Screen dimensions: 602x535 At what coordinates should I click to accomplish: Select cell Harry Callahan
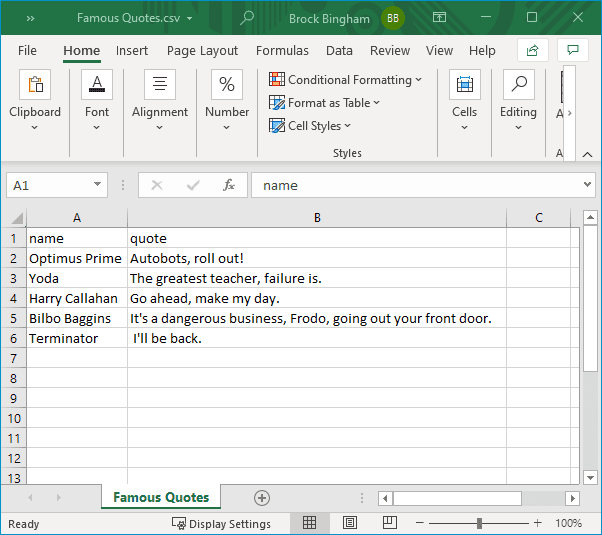point(77,298)
